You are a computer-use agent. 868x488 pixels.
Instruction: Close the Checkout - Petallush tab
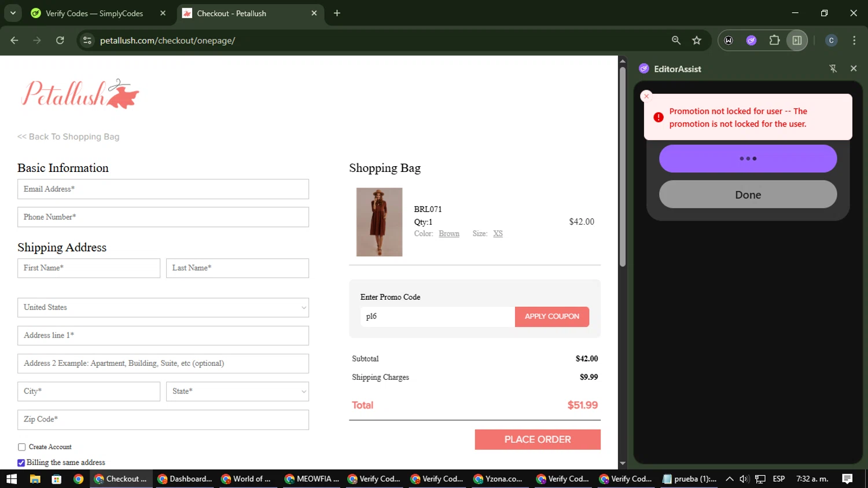coord(314,13)
